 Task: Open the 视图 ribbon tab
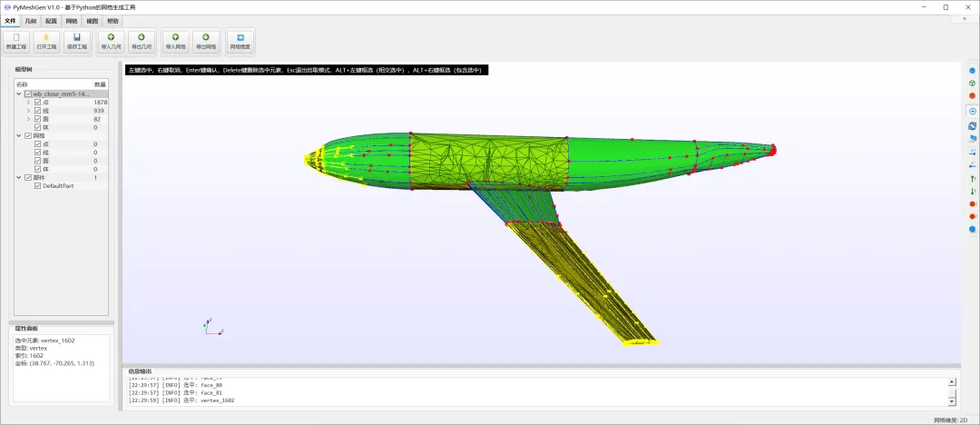(92, 21)
